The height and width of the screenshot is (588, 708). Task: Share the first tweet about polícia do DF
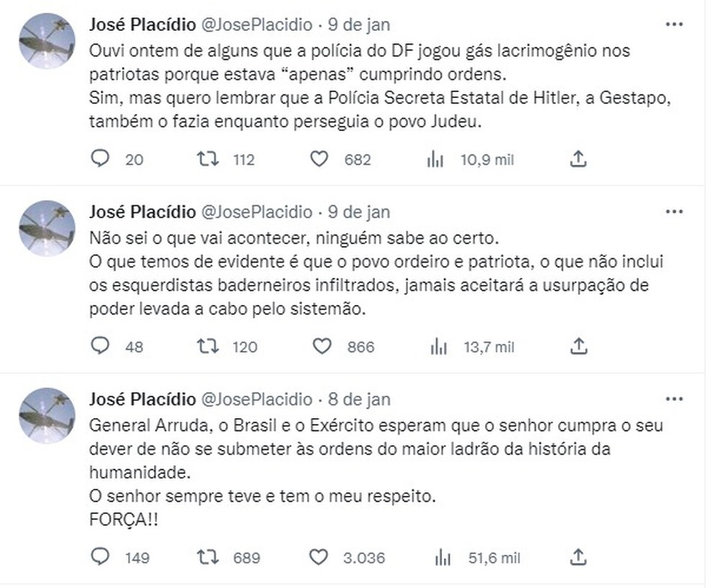point(578,159)
